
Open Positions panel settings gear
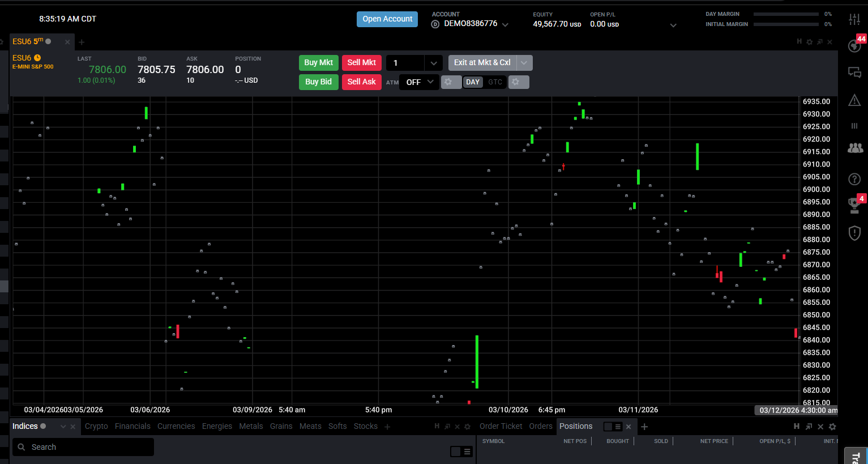(x=832, y=427)
